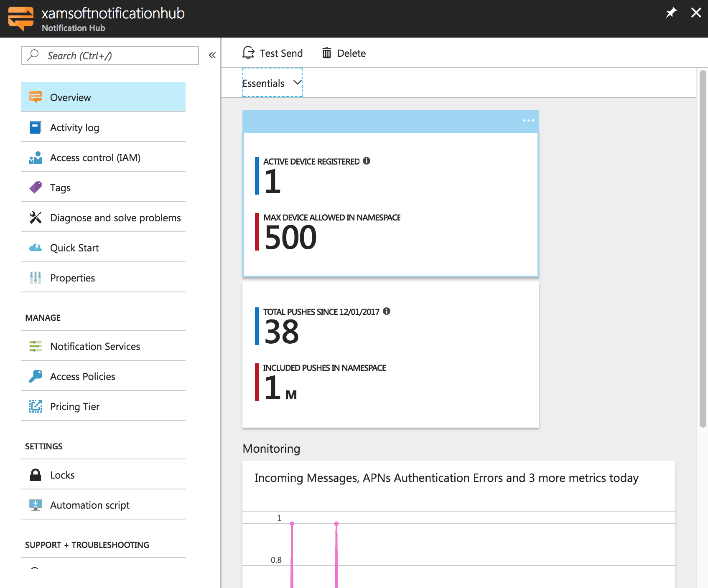This screenshot has width=708, height=588.
Task: Click the Locks padlock icon
Action: coord(36,475)
